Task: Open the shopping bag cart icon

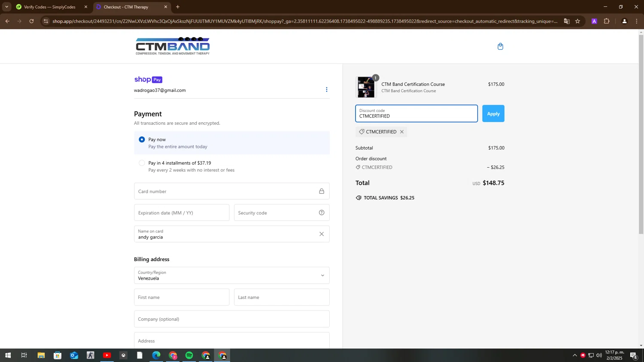Action: (x=500, y=46)
